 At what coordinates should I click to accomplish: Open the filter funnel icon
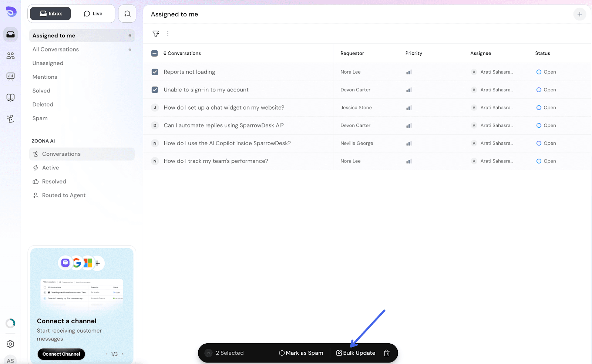[156, 34]
